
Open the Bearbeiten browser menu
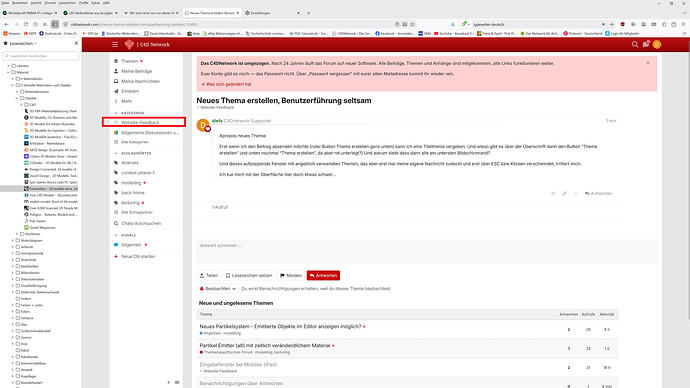click(x=20, y=3)
